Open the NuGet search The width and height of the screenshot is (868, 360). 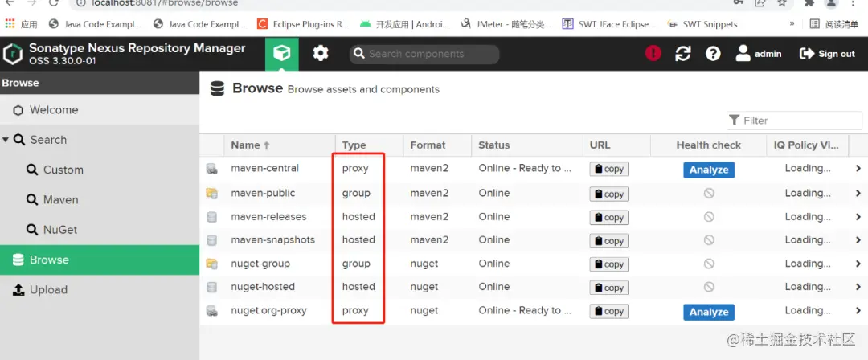[x=100, y=230]
